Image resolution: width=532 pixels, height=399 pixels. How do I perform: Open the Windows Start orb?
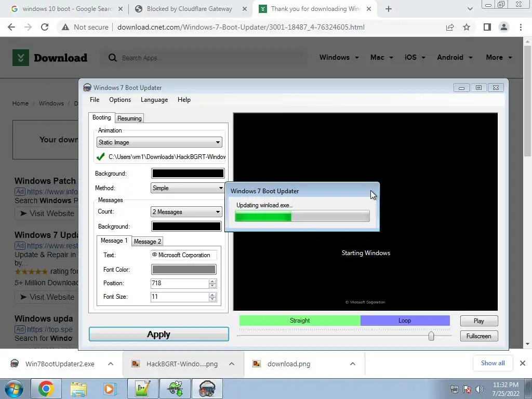tap(14, 389)
